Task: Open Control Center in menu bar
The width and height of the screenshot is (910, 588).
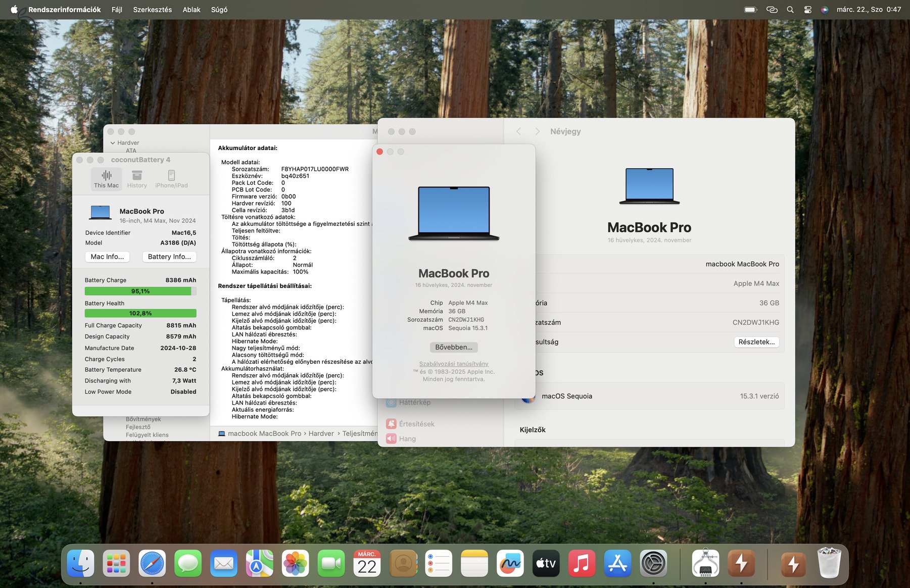Action: (807, 9)
